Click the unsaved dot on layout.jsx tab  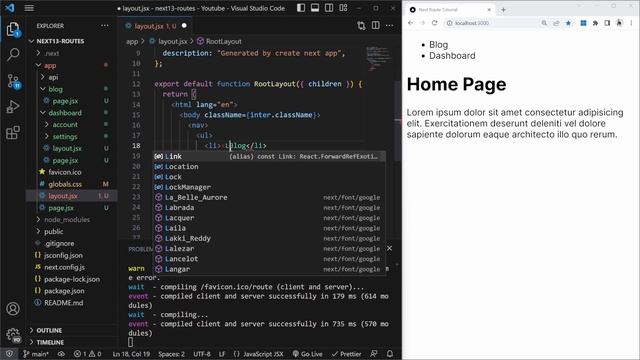click(184, 25)
